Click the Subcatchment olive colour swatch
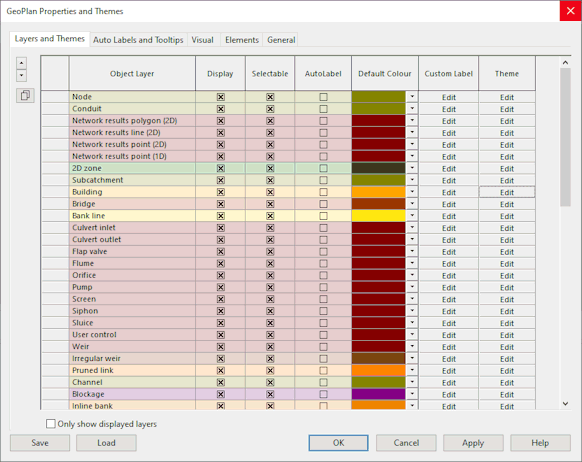 point(379,180)
